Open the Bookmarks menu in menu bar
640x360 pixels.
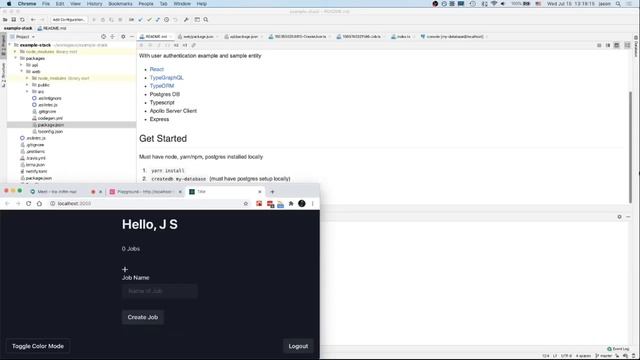click(120, 4)
